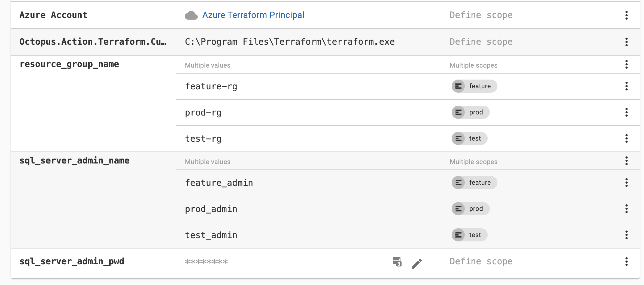Define scope for Azure Account variable
The width and height of the screenshot is (644, 285).
[481, 15]
